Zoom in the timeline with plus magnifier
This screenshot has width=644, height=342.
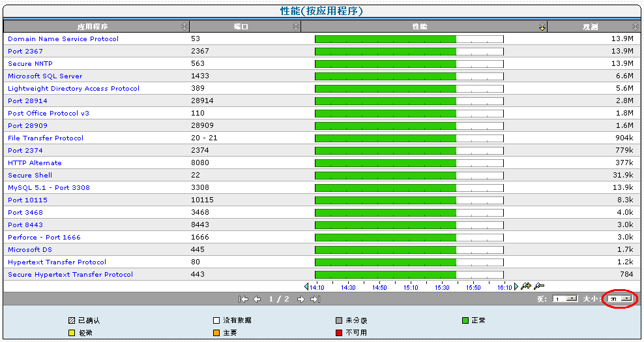click(x=526, y=286)
